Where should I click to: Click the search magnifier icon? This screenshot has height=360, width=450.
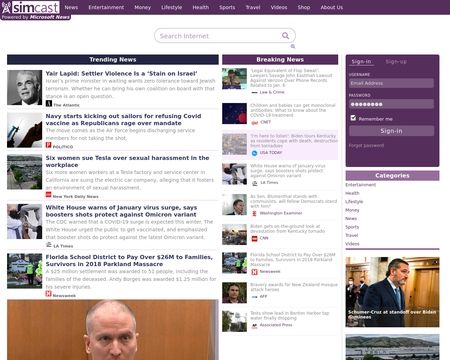285,35
